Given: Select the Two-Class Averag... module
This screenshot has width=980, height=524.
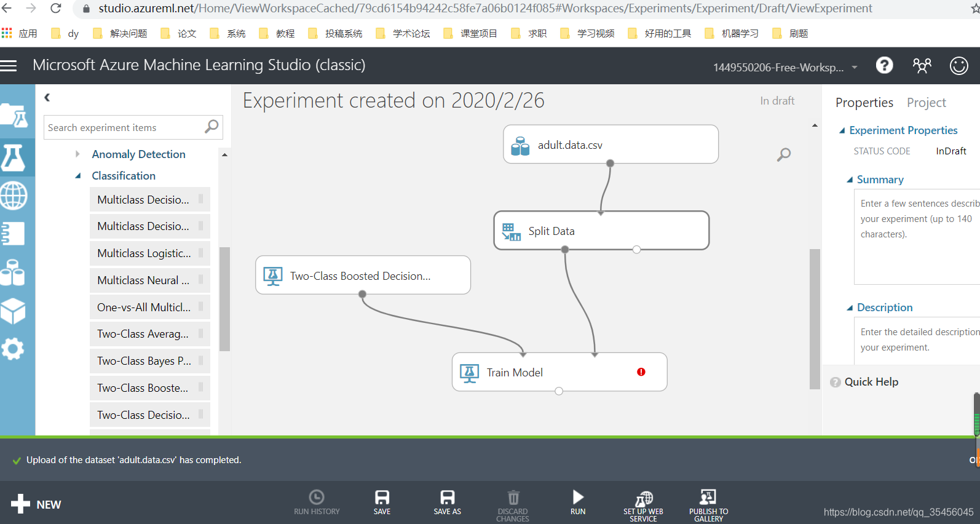Looking at the screenshot, I should (x=150, y=333).
